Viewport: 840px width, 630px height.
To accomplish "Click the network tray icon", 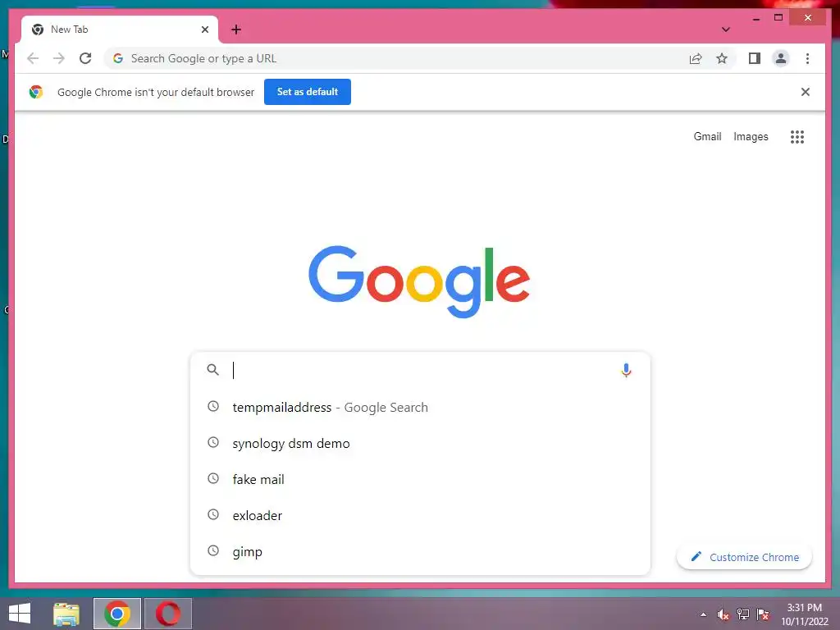I will point(743,614).
